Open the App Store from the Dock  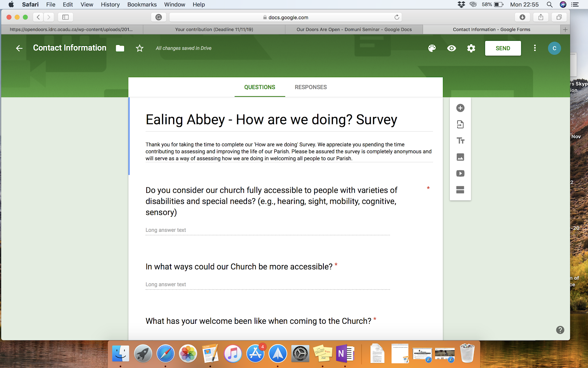pos(255,354)
